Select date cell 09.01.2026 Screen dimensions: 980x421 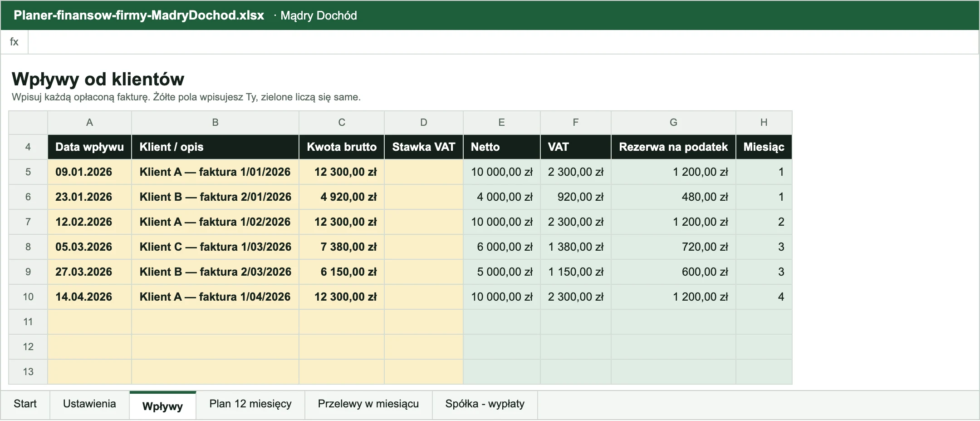(89, 172)
